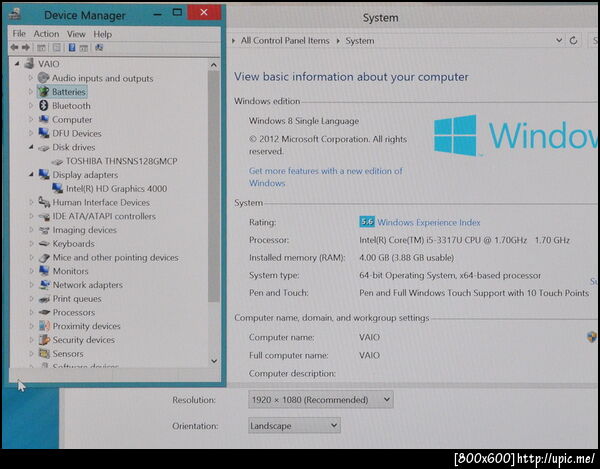Click the Computer category icon

(x=44, y=119)
